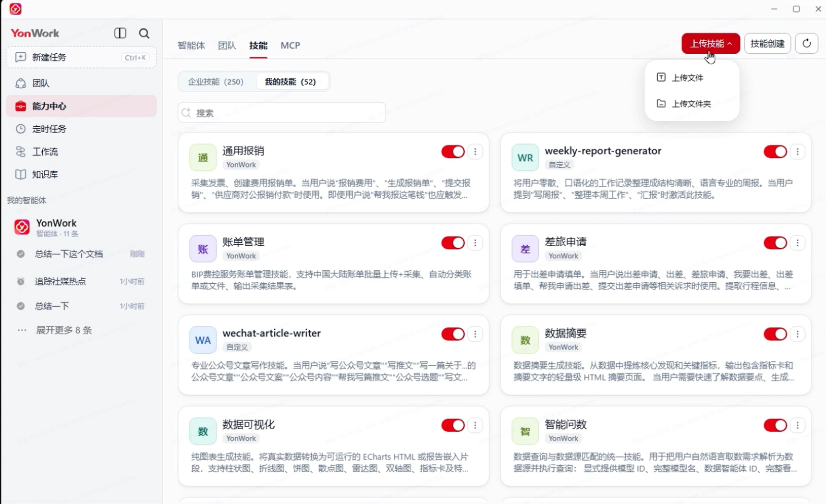Open 知识库 in the sidebar
The image size is (826, 504).
pos(81,174)
